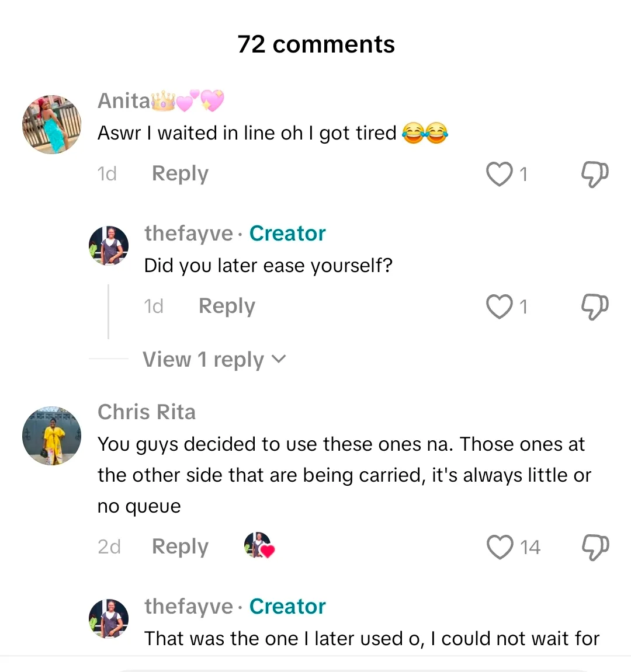Open thefayve username on the bottom reply

tap(189, 607)
